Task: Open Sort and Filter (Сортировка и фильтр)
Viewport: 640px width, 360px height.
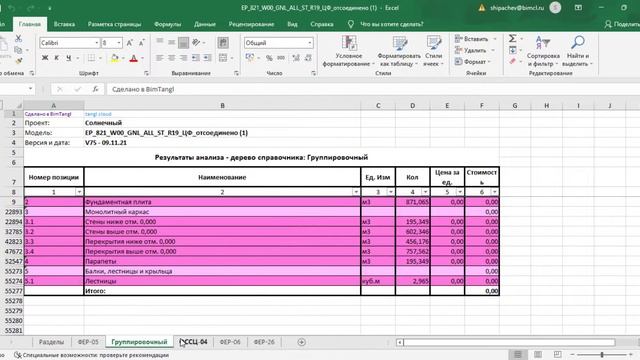Action: point(543,51)
